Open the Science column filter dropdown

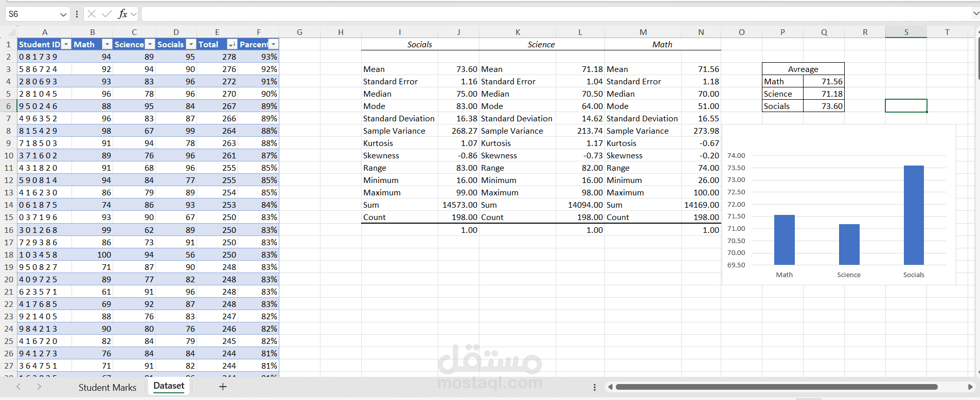tap(150, 44)
